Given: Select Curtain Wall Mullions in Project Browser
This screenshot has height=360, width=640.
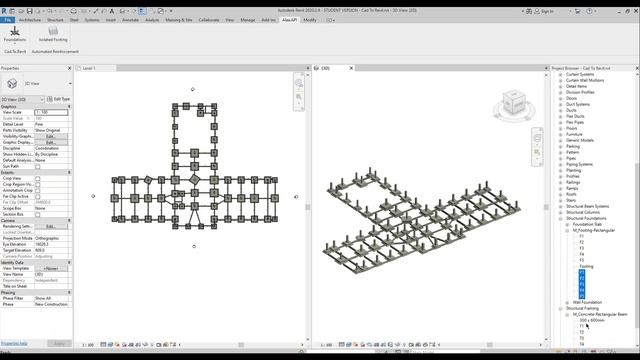Looking at the screenshot, I should click(x=585, y=80).
